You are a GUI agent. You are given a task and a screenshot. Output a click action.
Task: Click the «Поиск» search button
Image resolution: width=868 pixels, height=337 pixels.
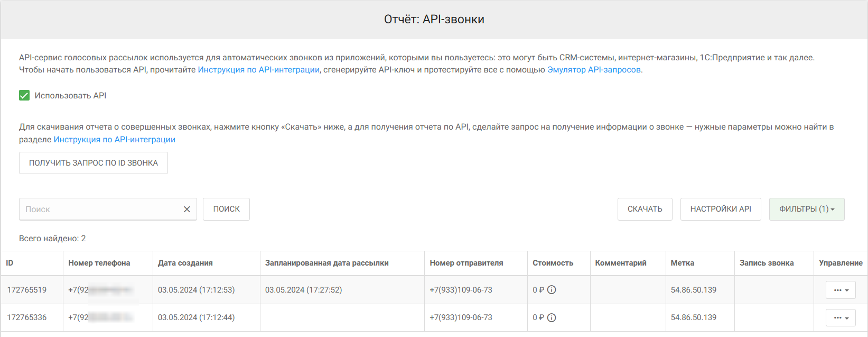pyautogui.click(x=226, y=209)
